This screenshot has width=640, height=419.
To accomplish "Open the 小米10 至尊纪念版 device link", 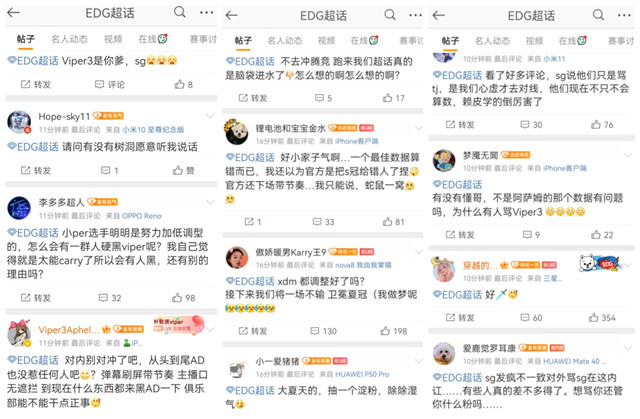I will [153, 130].
